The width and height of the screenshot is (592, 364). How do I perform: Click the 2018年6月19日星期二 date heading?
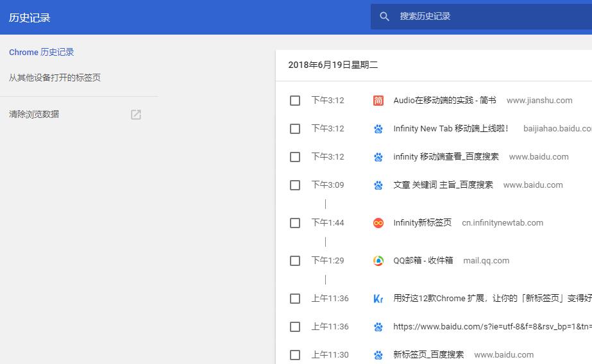point(333,65)
